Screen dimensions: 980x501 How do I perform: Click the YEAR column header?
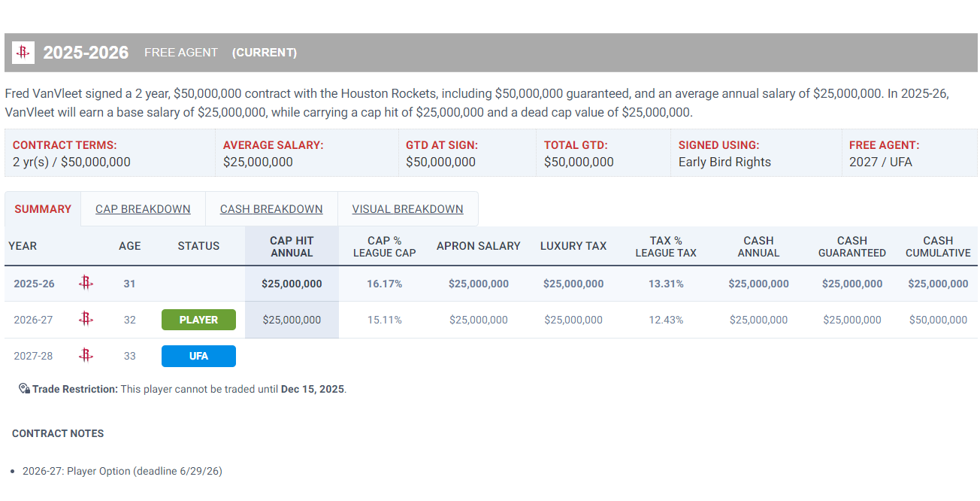coord(23,246)
